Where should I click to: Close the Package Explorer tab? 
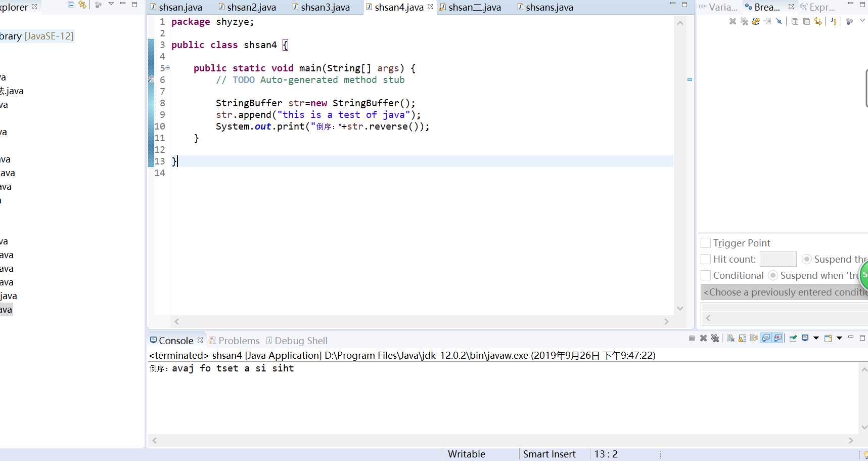pos(34,7)
